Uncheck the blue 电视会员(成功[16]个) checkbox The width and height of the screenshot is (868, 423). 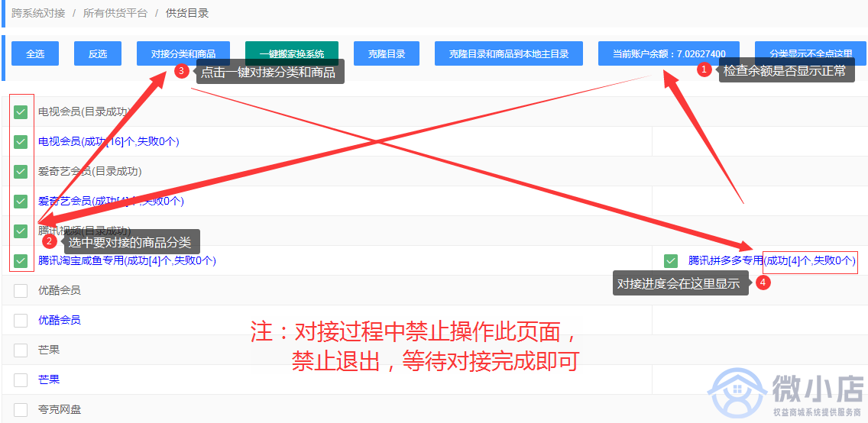point(21,141)
